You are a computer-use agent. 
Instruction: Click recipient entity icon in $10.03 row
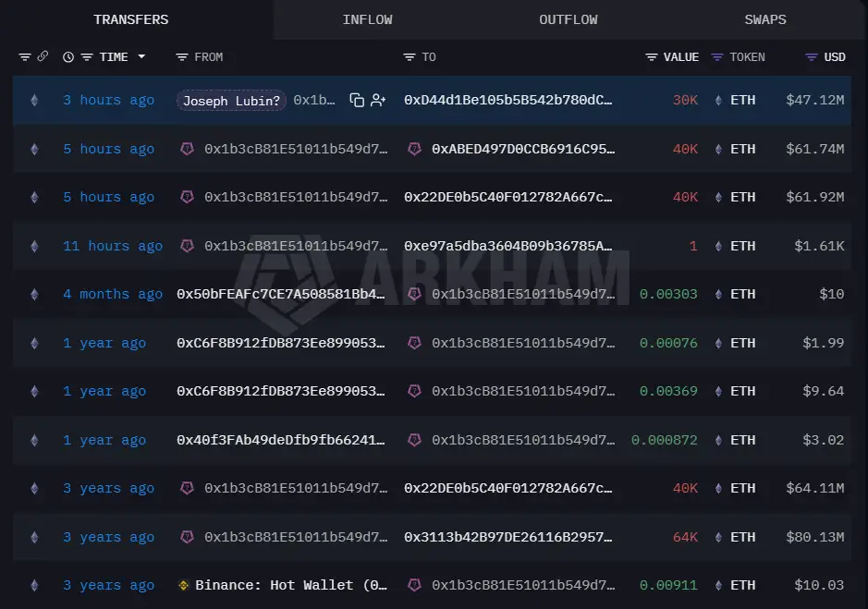point(415,585)
